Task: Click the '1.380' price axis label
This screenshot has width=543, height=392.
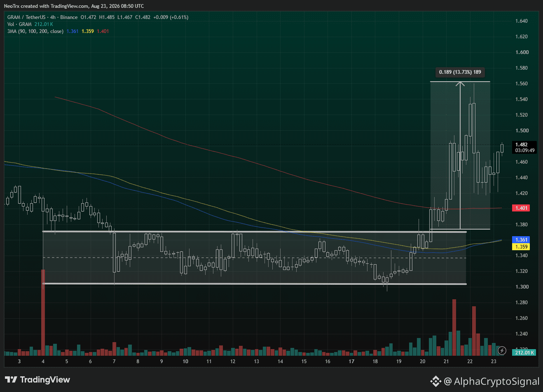Action: [x=522, y=225]
